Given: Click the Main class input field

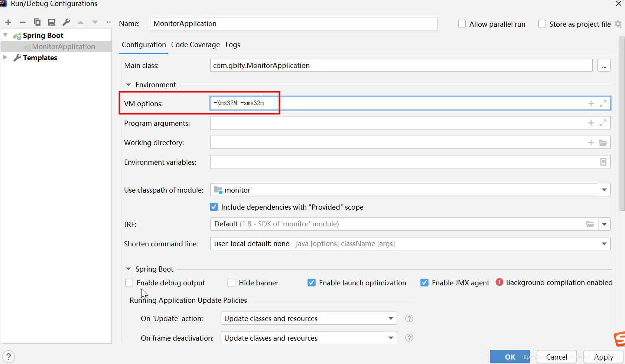Looking at the screenshot, I should 401,65.
